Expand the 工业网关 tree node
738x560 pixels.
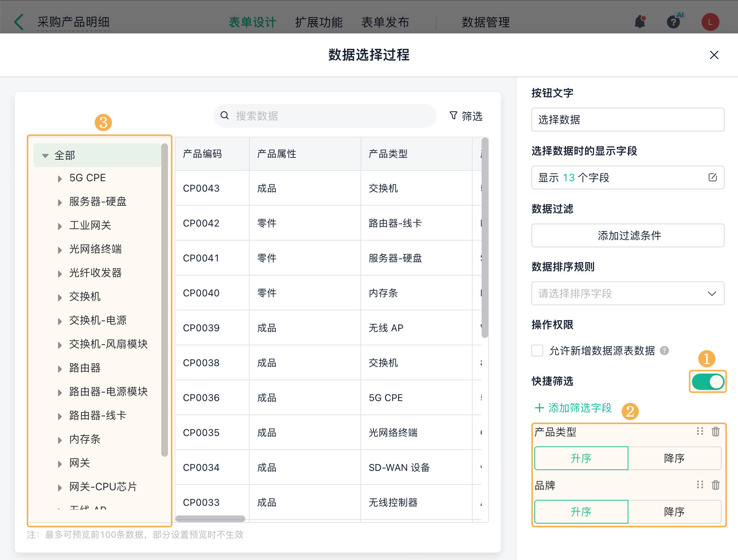click(x=60, y=226)
